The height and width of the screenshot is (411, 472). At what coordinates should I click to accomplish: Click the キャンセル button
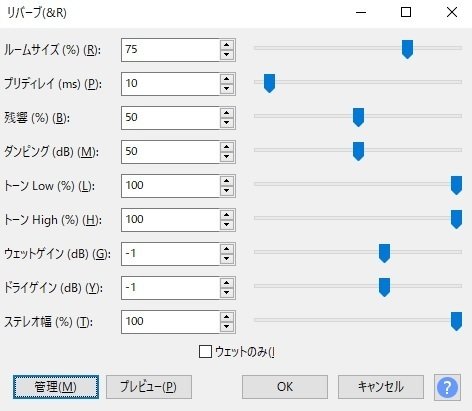381,387
